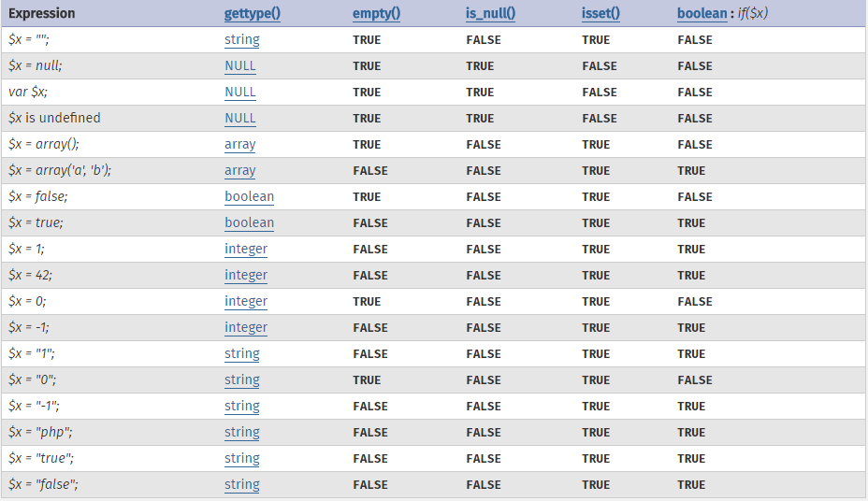Click the string link in the $x = "" row
This screenshot has height=501, width=868.
[x=242, y=40]
